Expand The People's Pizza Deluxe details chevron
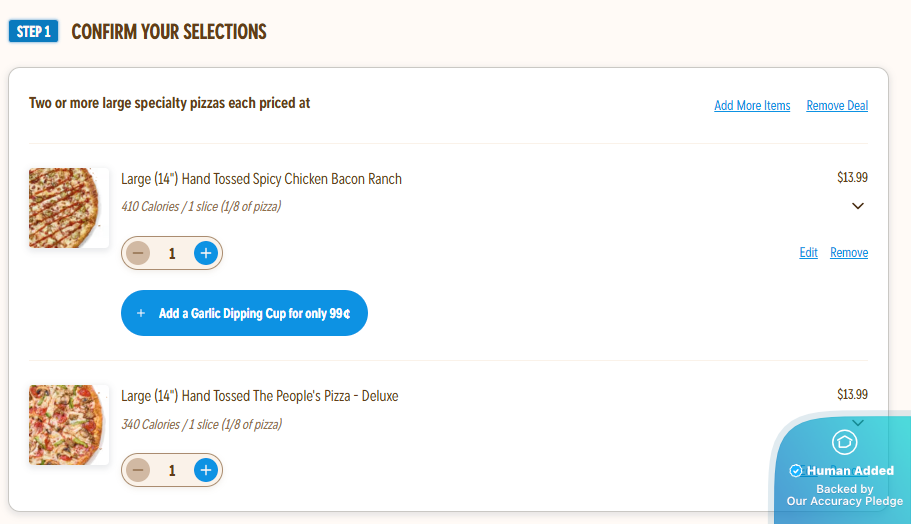 click(857, 423)
